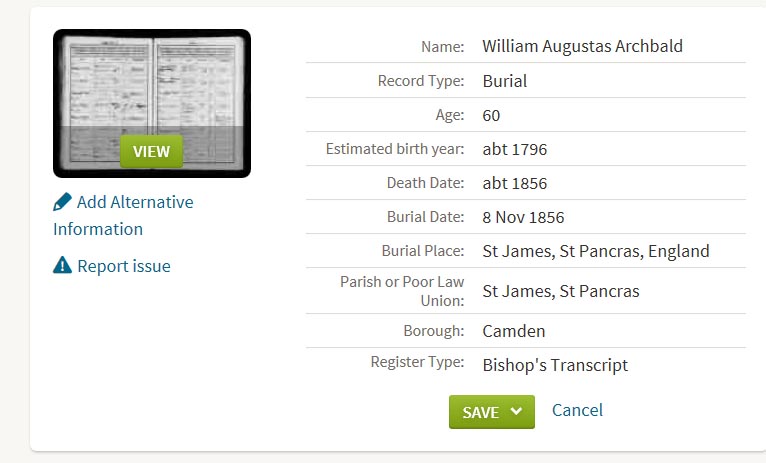Click the burial place St James, St Pancras, England
Screen dimensions: 766x463
pyautogui.click(x=596, y=251)
